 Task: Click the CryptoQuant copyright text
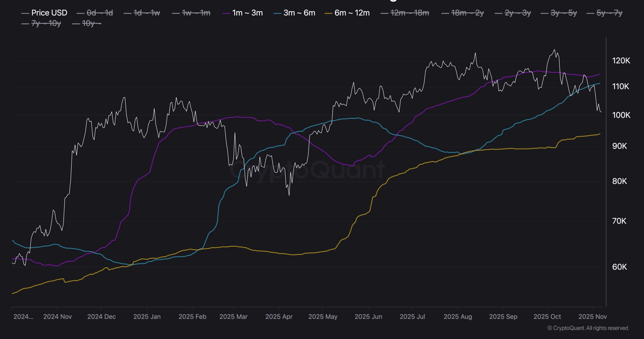(x=588, y=328)
